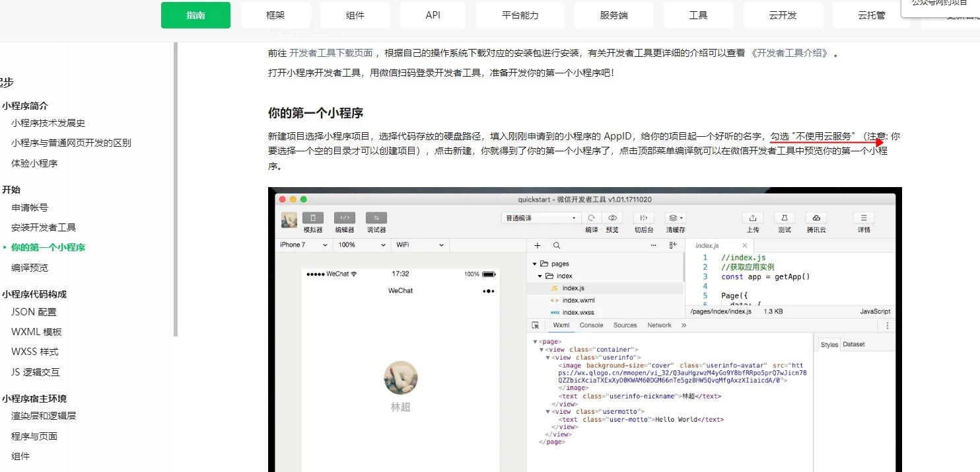The image size is (980, 472).
Task: Click the 详情 details menu icon
Action: click(864, 217)
